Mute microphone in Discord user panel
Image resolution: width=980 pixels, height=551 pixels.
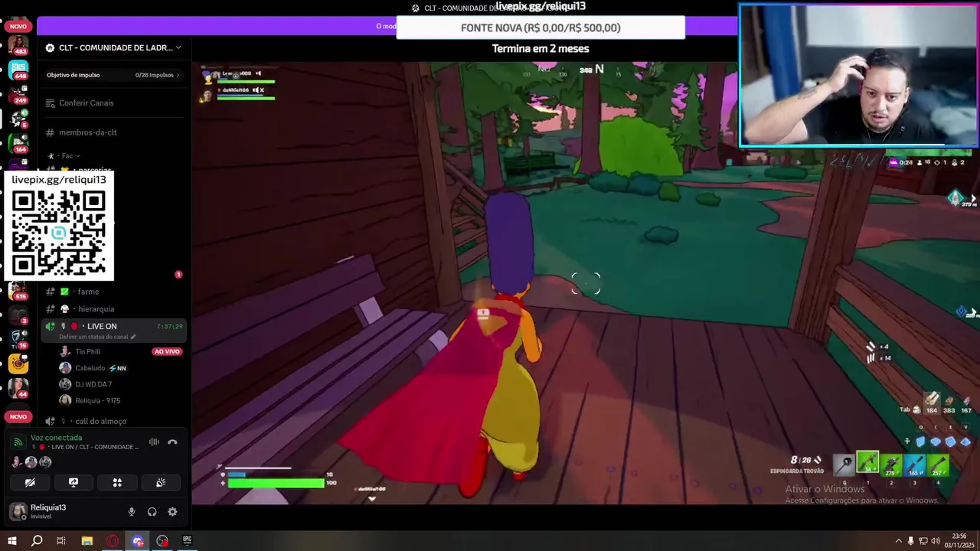click(132, 512)
